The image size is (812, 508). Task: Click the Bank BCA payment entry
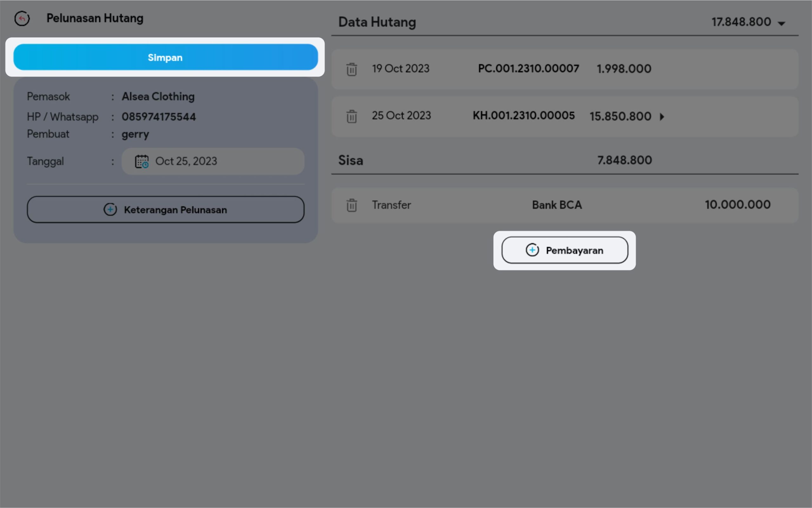(557, 205)
